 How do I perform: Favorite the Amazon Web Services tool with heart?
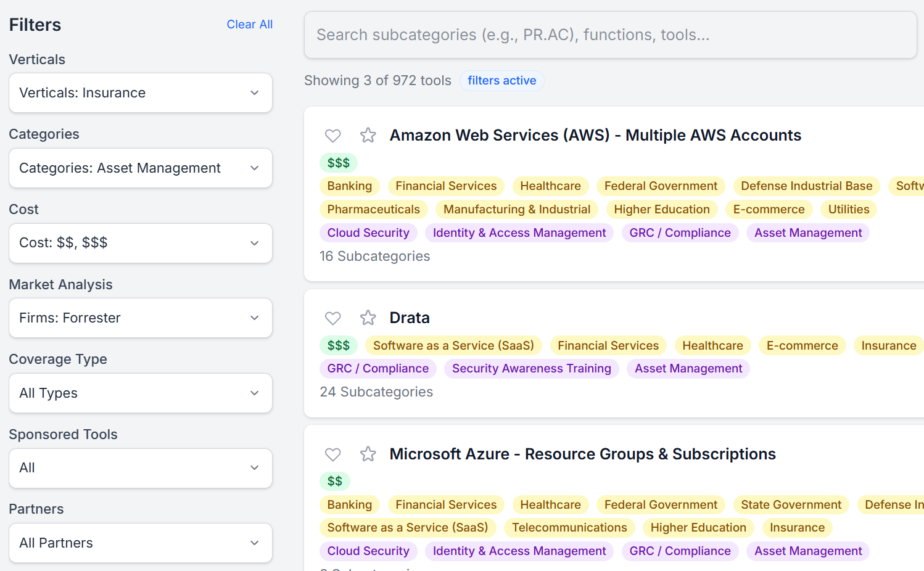(x=332, y=136)
